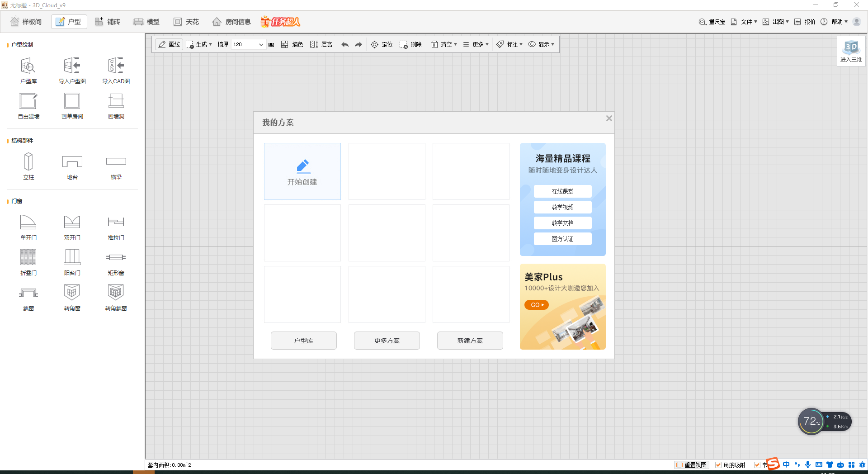868x474 pixels.
Task: Click the 删除 delete tool
Action: 410,44
